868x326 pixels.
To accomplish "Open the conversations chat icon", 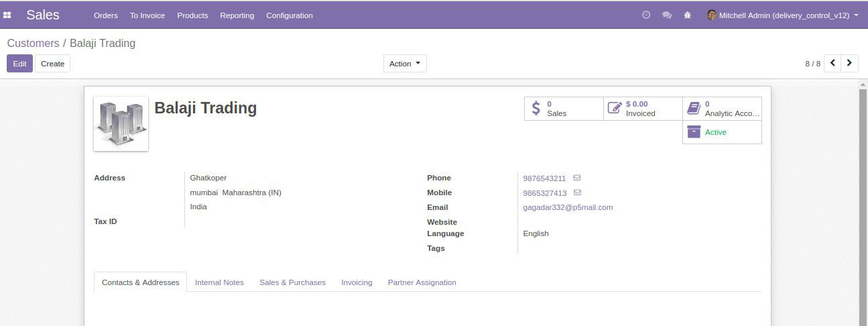I will [667, 15].
